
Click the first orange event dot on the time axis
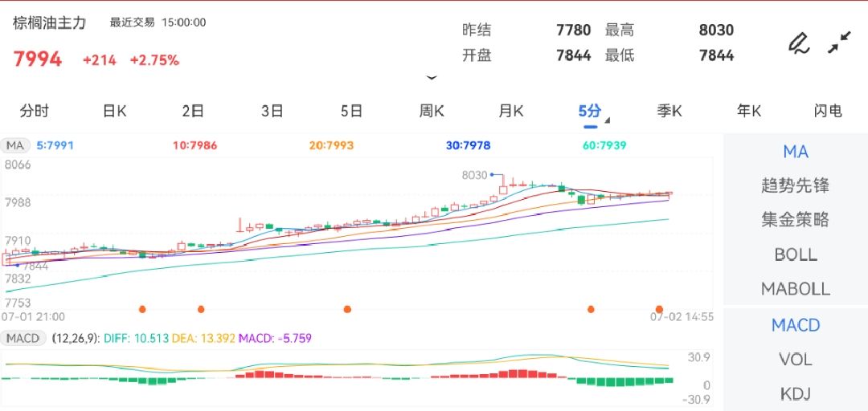142,309
